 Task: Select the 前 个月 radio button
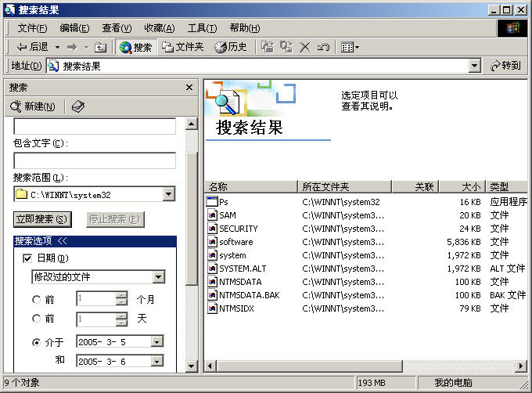36,300
